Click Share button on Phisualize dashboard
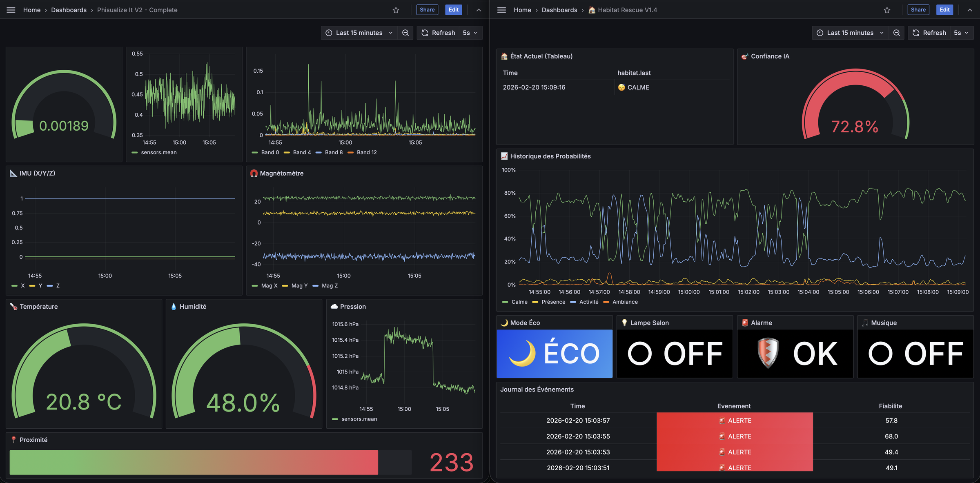This screenshot has height=483, width=980. (x=427, y=10)
